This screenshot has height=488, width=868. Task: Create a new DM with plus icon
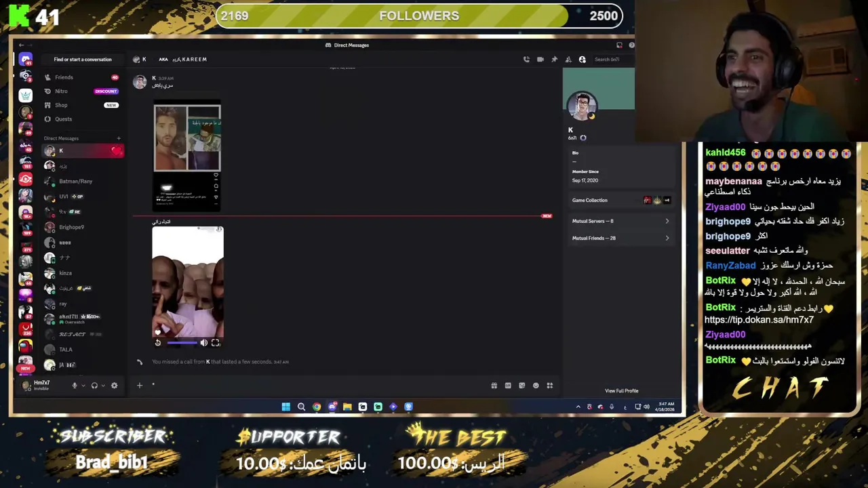click(x=119, y=138)
